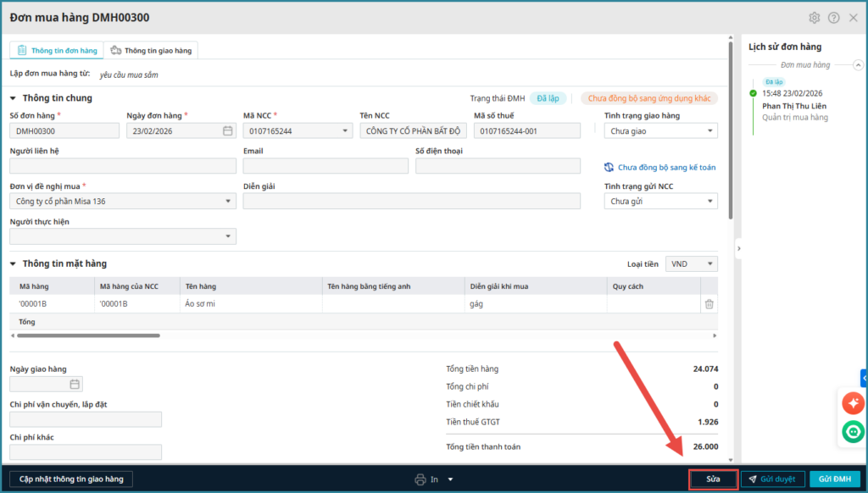Open print options dropdown arrow
This screenshot has height=493, width=868.
point(451,479)
